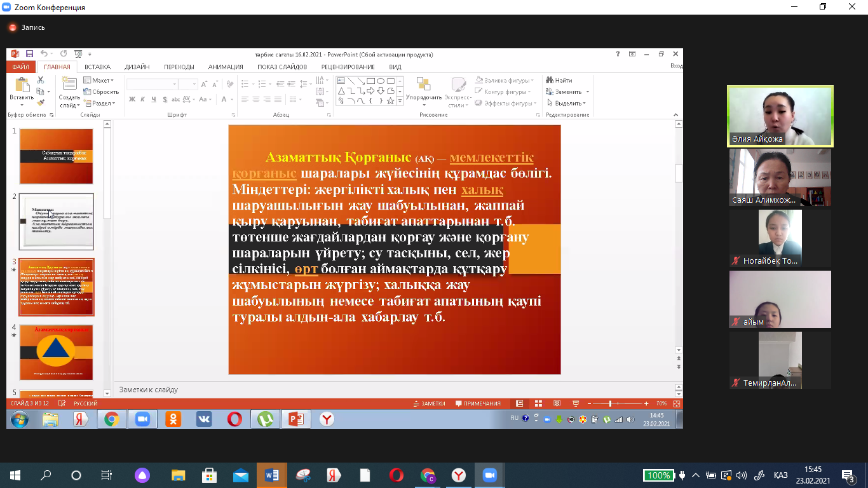Screen dimensions: 868x488
Task: Toggle bold formatting (Ж)
Action: [x=132, y=99]
